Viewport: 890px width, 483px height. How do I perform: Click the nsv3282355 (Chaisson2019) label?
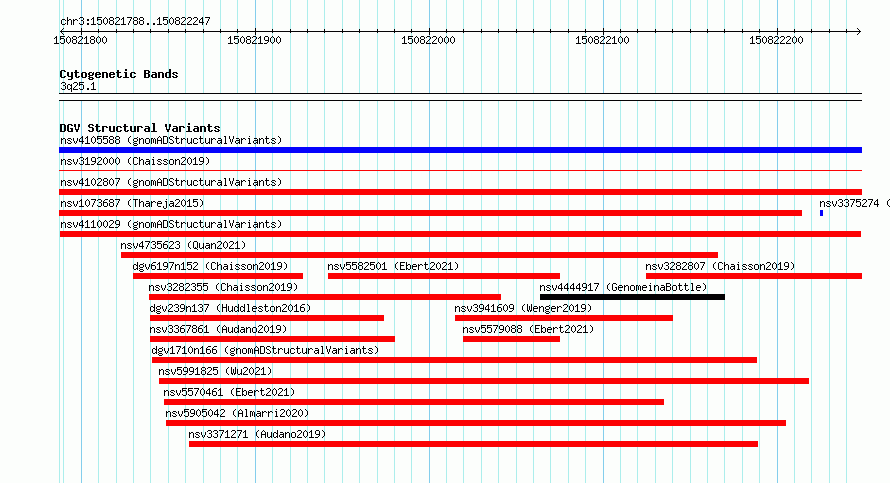tap(223, 287)
